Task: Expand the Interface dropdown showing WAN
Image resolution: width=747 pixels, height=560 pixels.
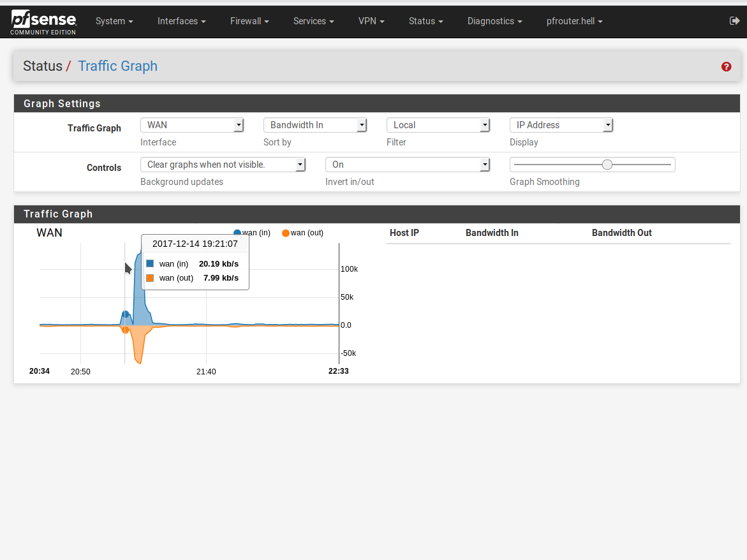Action: pos(192,125)
